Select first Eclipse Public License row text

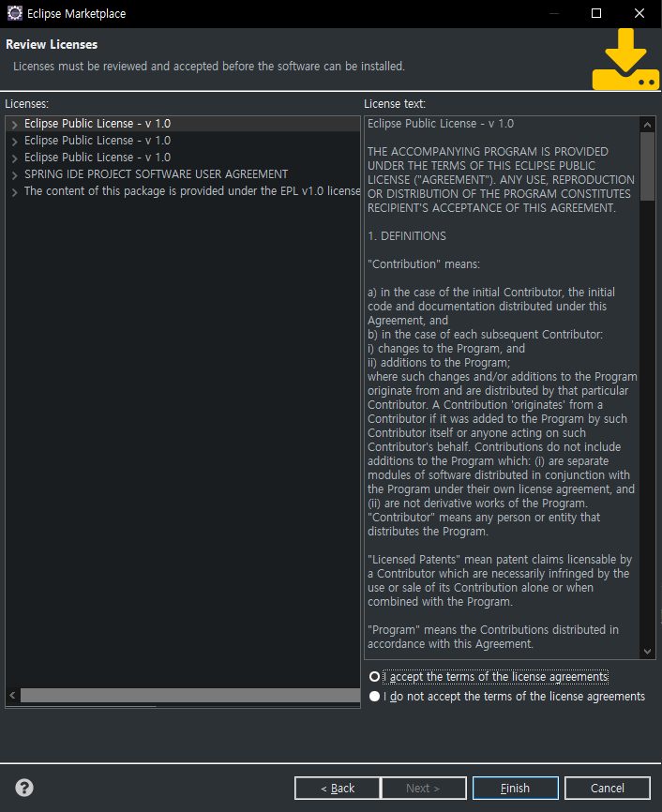click(98, 124)
